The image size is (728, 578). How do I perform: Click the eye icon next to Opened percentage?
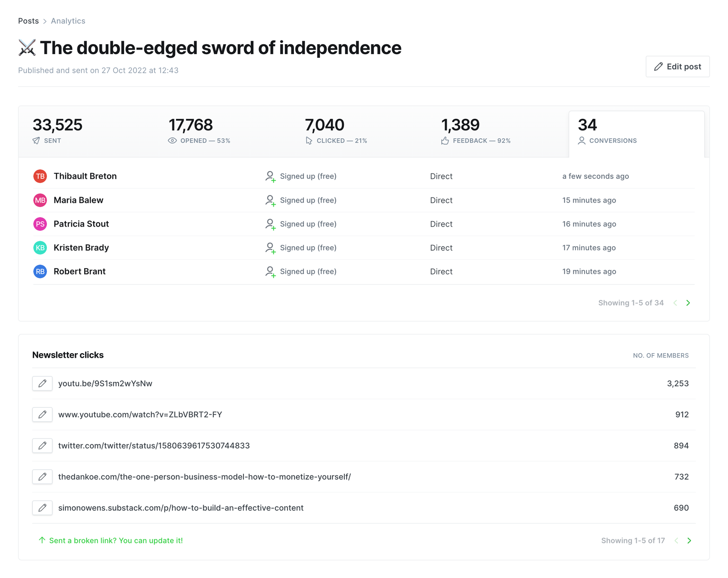pos(172,141)
